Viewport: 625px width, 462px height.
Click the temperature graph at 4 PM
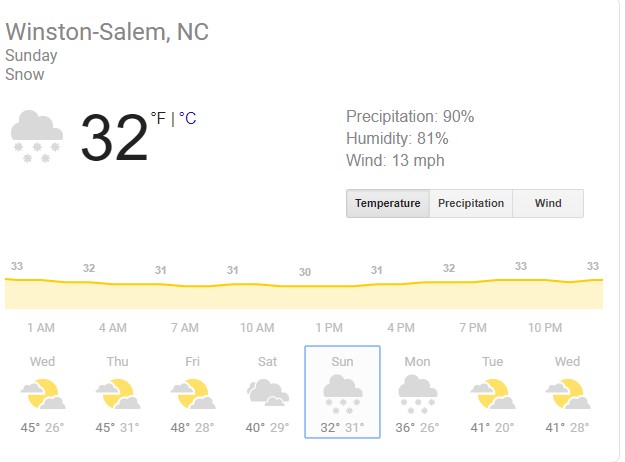[x=401, y=292]
